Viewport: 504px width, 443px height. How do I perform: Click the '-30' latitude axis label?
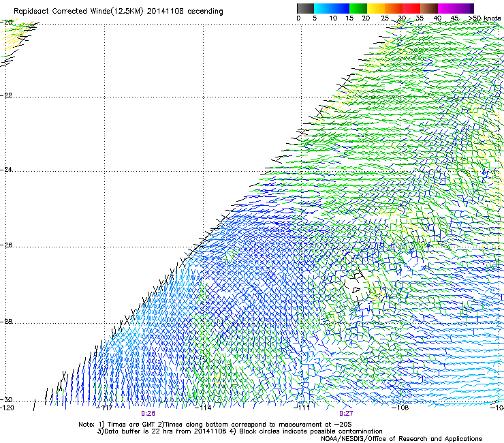(x=6, y=400)
